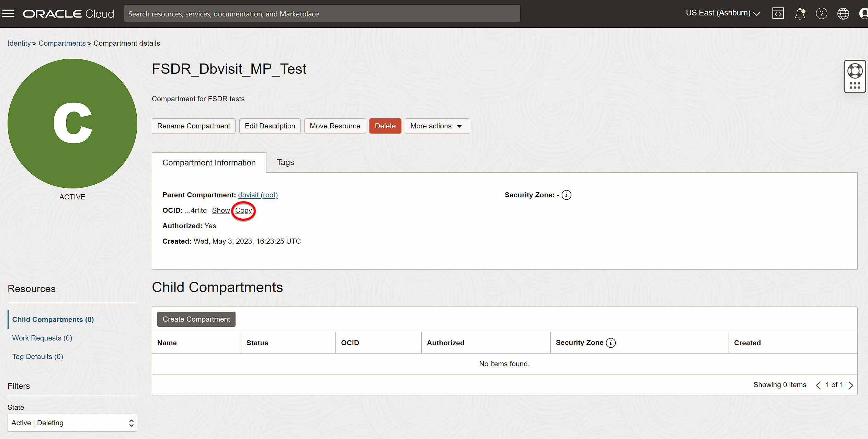Open the hamburger navigation menu

(x=8, y=14)
